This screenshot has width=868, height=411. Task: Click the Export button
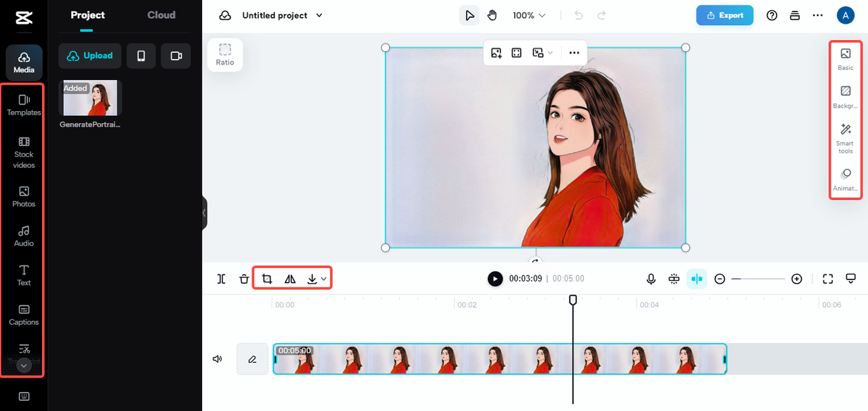tap(724, 16)
